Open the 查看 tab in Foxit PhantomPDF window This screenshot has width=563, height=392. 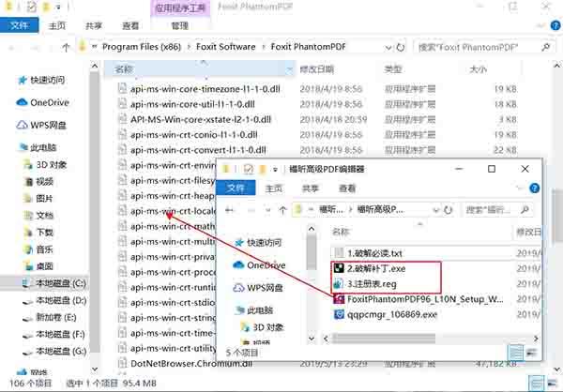(x=130, y=25)
